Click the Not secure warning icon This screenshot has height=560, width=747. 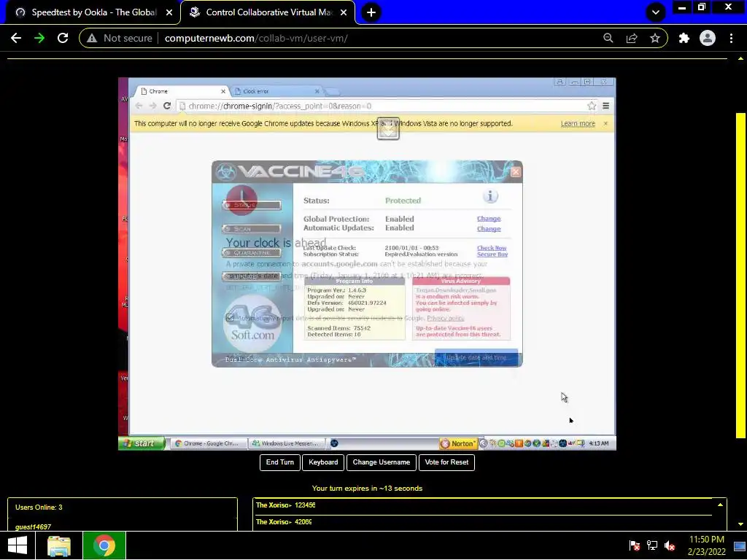coord(92,38)
